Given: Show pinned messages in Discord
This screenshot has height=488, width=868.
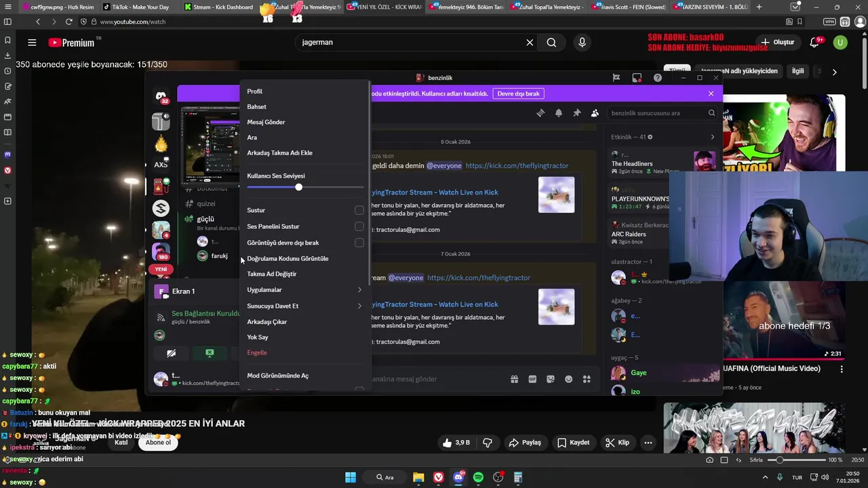Looking at the screenshot, I should pyautogui.click(x=577, y=113).
